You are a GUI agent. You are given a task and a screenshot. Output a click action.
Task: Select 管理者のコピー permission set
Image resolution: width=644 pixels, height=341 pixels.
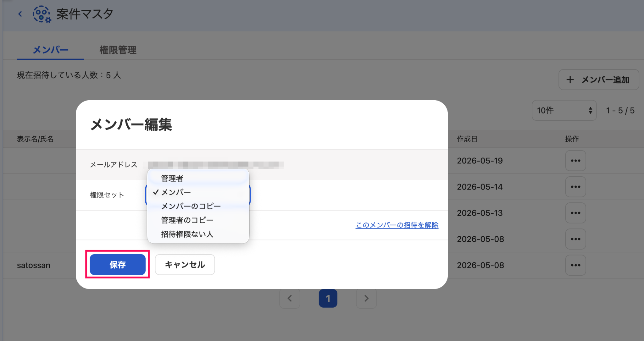click(198, 220)
